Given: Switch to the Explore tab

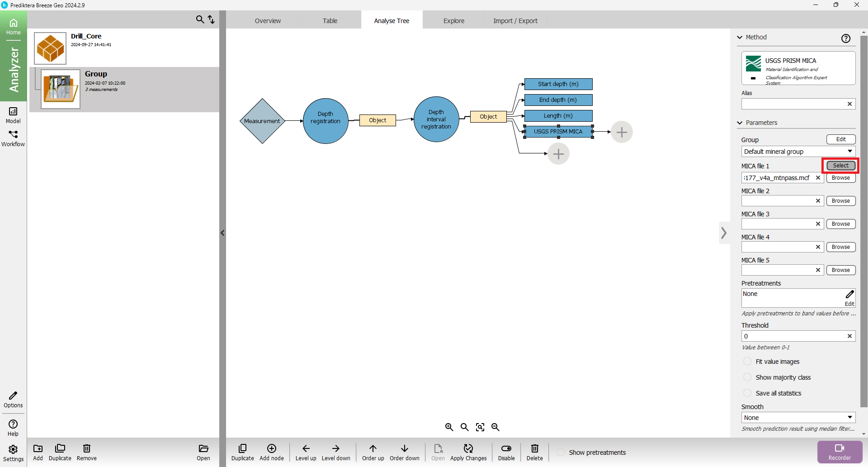Looking at the screenshot, I should [x=453, y=21].
